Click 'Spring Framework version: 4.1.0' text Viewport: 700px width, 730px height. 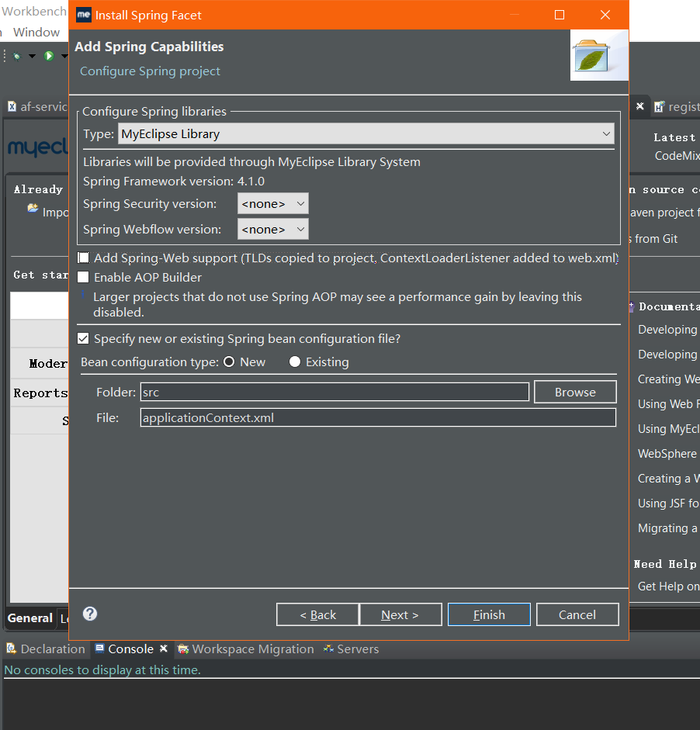(x=174, y=181)
